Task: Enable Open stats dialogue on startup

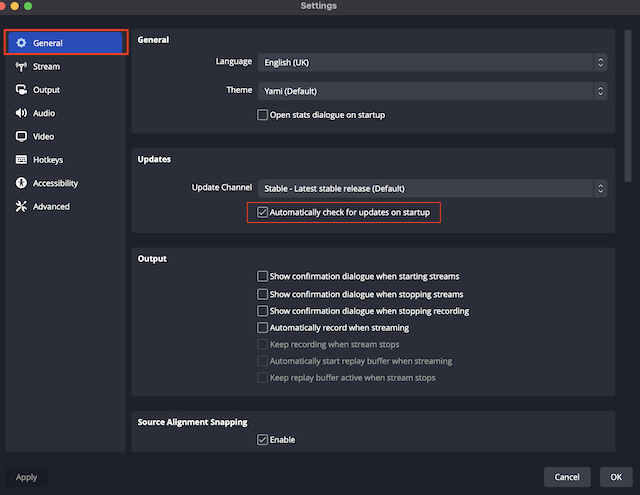Action: pos(263,115)
